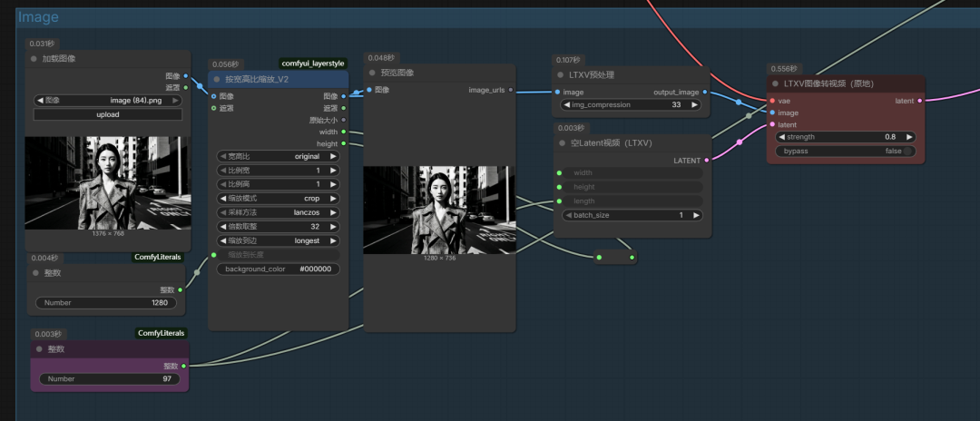
Task: Open the 采样方法 lanczos dropdown
Action: pos(279,212)
